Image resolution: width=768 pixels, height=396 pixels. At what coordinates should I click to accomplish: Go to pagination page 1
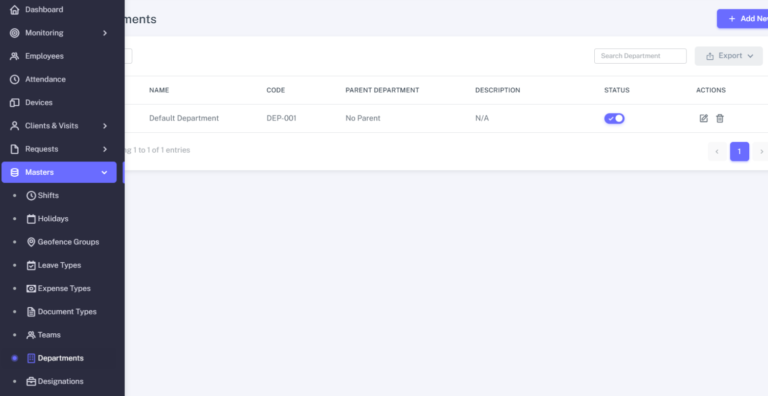click(740, 151)
